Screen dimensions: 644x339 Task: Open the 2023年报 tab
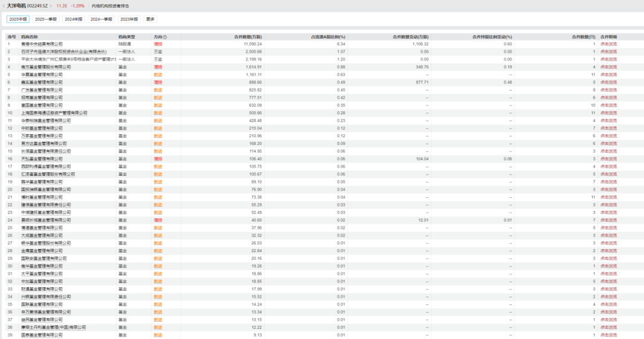click(x=129, y=19)
